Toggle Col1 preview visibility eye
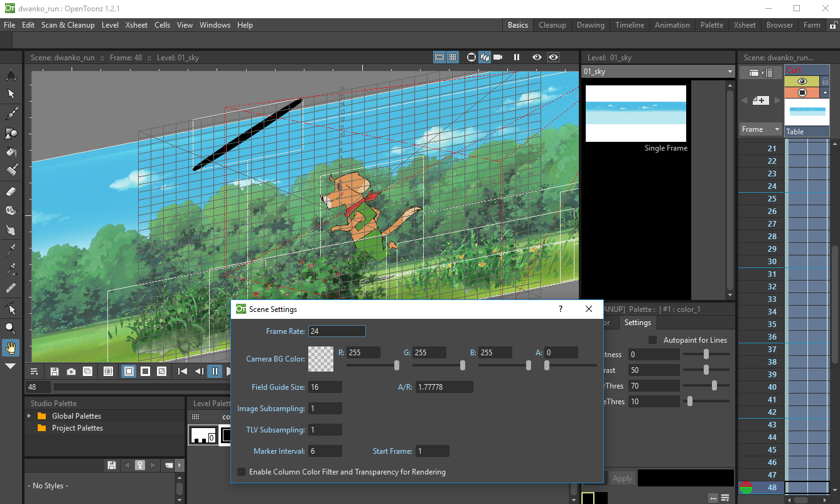This screenshot has width=840, height=504. click(802, 82)
